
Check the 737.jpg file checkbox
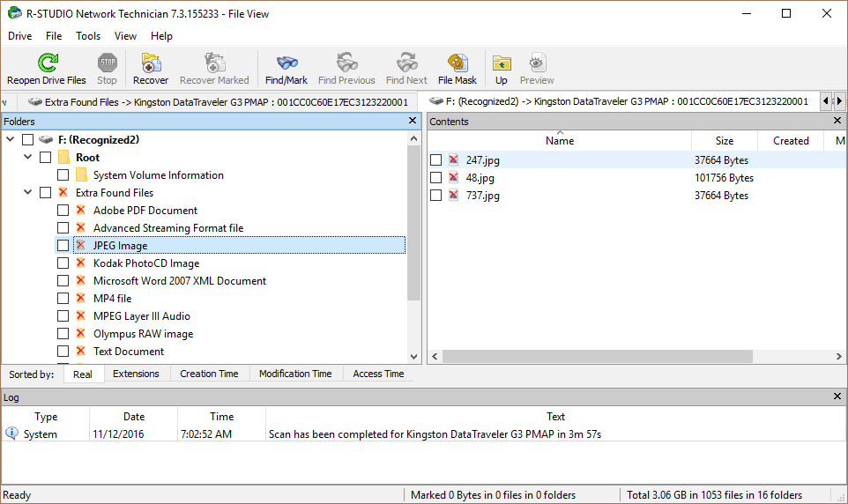coord(435,196)
